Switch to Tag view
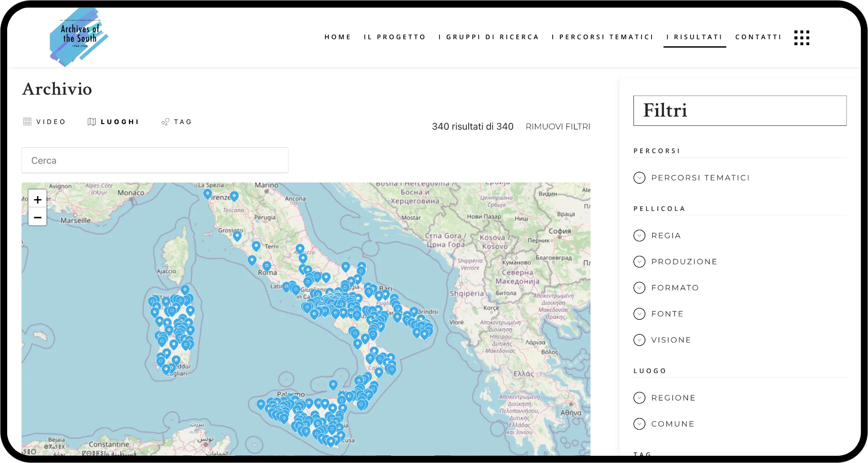Viewport: 868px width, 463px height. [x=177, y=122]
